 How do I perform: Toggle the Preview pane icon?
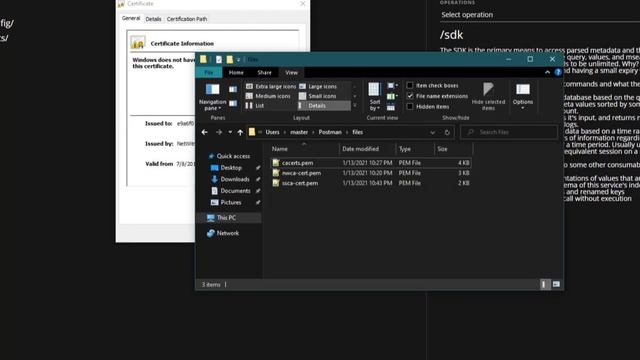click(x=233, y=89)
